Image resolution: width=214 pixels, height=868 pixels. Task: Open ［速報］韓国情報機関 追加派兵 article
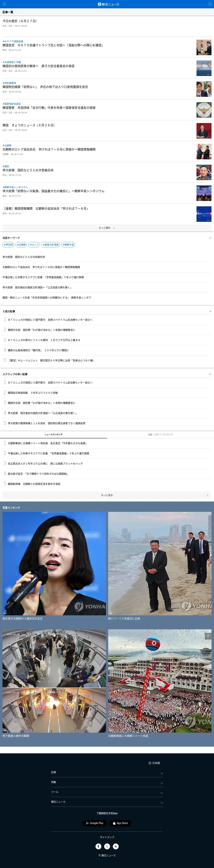45,208
